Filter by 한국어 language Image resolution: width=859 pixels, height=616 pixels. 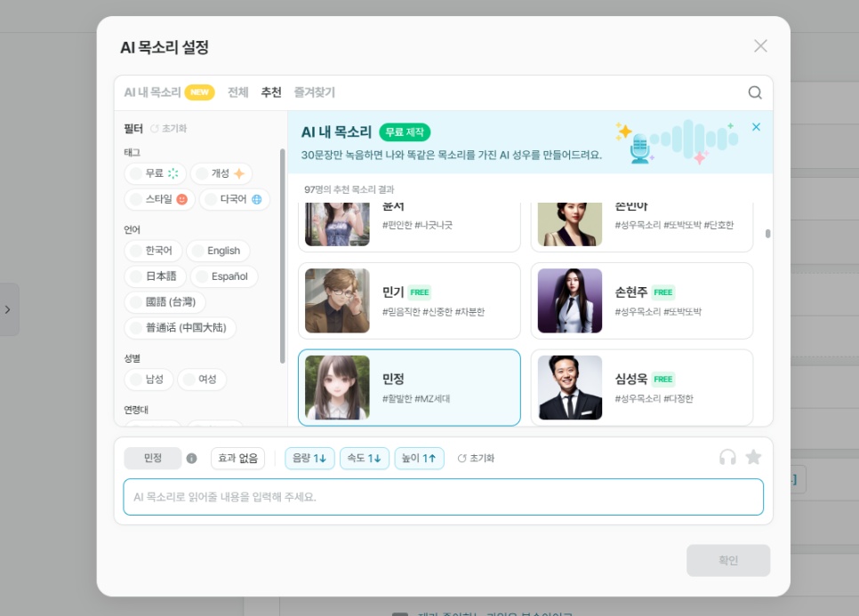[x=153, y=251]
